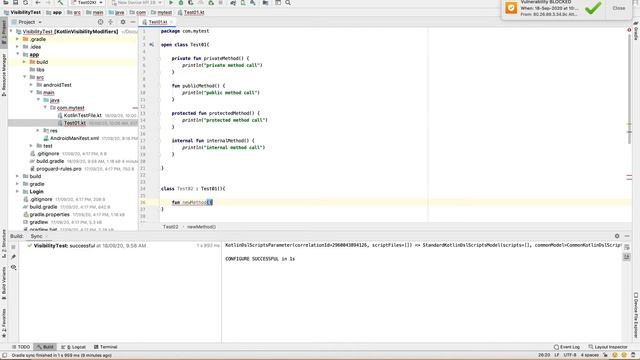Select KotlinTestFile.kt in project tree

(x=82, y=116)
